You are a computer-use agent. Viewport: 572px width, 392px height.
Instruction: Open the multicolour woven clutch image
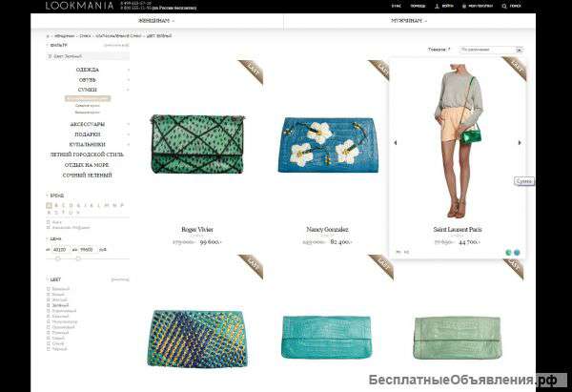pos(197,339)
